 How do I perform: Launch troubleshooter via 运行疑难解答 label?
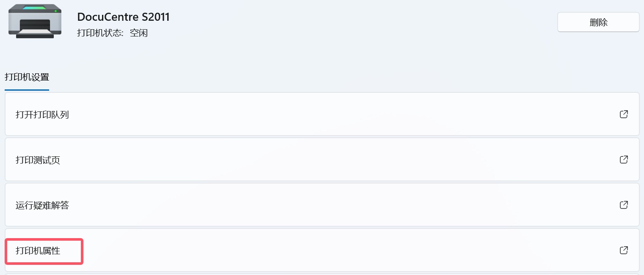pos(42,206)
